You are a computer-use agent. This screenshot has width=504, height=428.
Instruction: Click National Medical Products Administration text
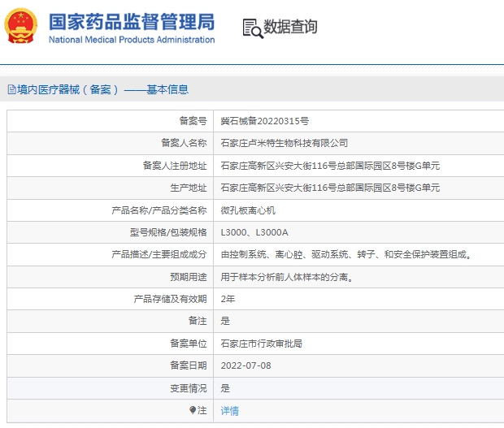132,40
